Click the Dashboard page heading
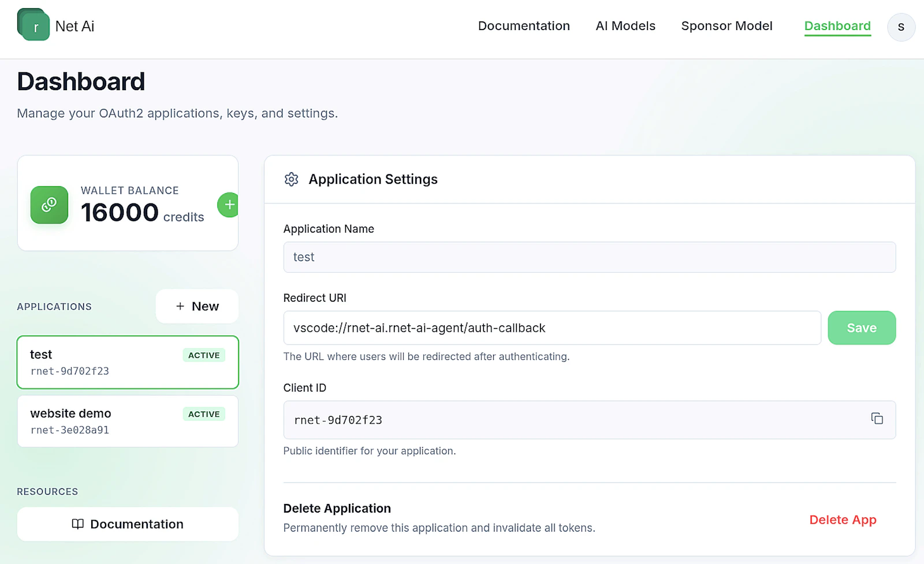924x564 pixels. pyautogui.click(x=81, y=81)
